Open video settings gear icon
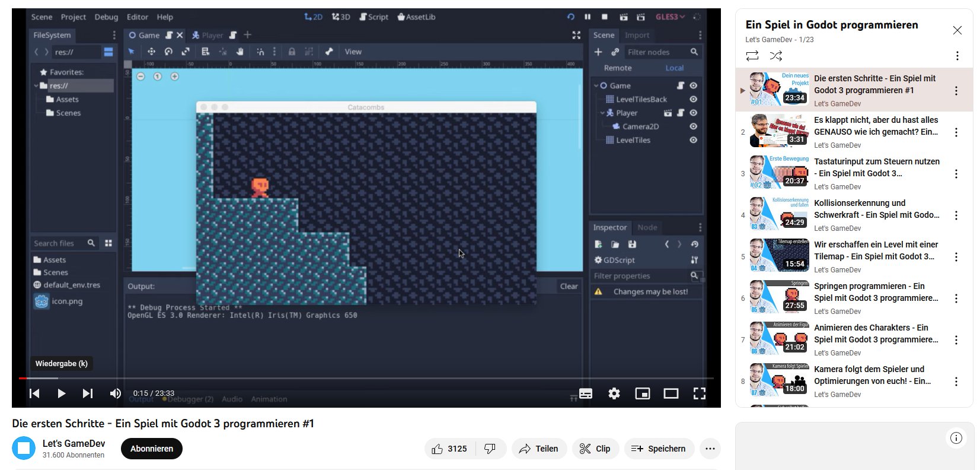980x470 pixels. (x=614, y=393)
